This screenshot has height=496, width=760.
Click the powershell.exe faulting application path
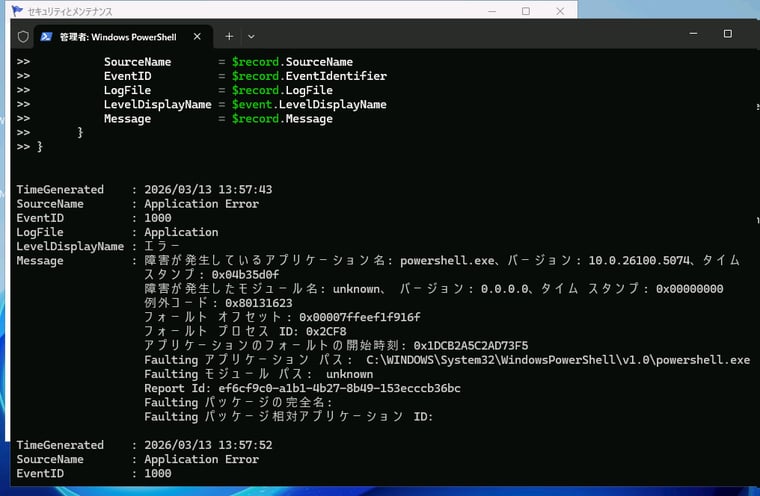558,360
